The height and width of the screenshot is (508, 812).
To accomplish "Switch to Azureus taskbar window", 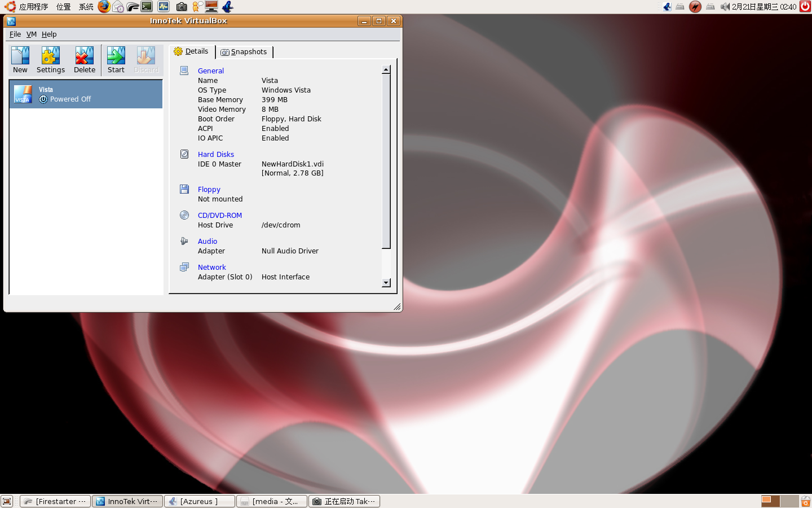I will (x=200, y=501).
